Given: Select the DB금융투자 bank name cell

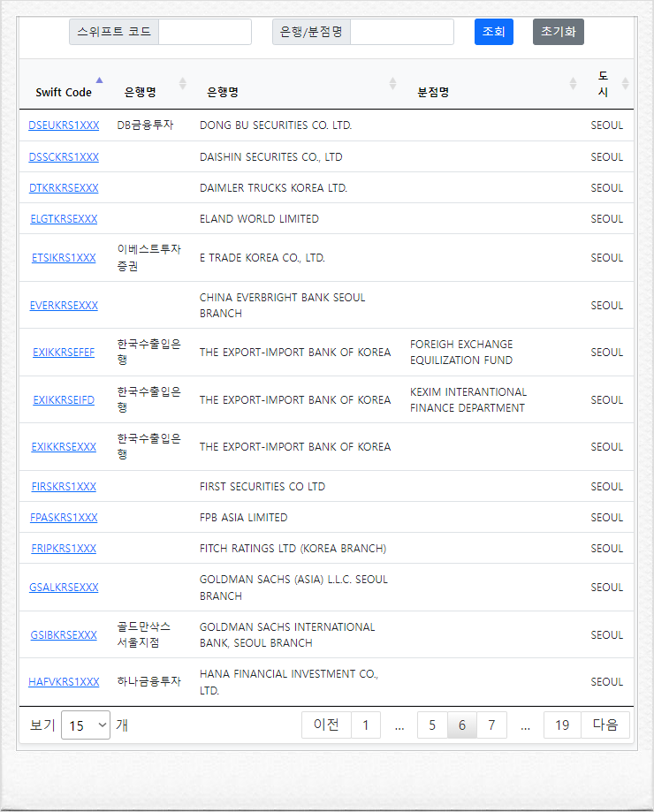Looking at the screenshot, I should (145, 125).
